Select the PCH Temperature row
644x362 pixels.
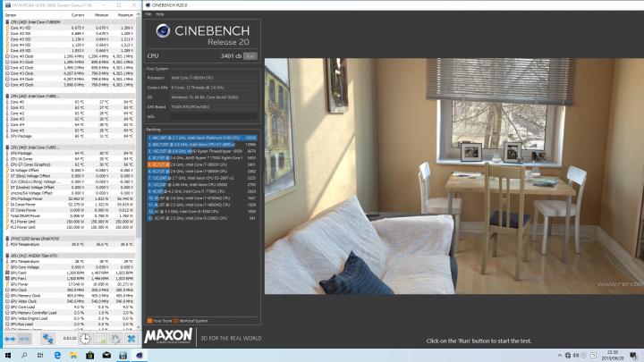click(x=70, y=244)
